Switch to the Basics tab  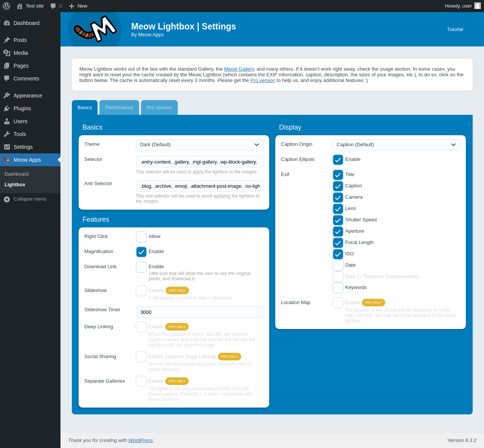tap(85, 108)
